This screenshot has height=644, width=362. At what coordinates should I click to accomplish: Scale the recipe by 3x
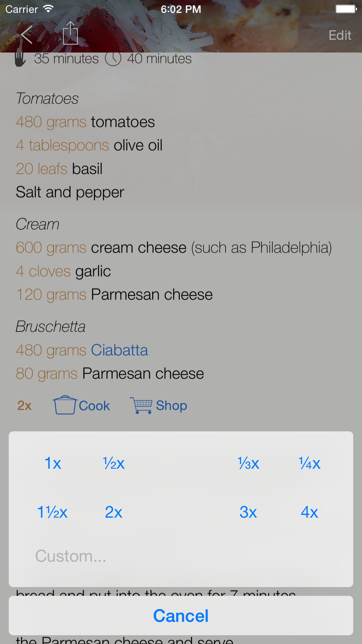(x=248, y=512)
